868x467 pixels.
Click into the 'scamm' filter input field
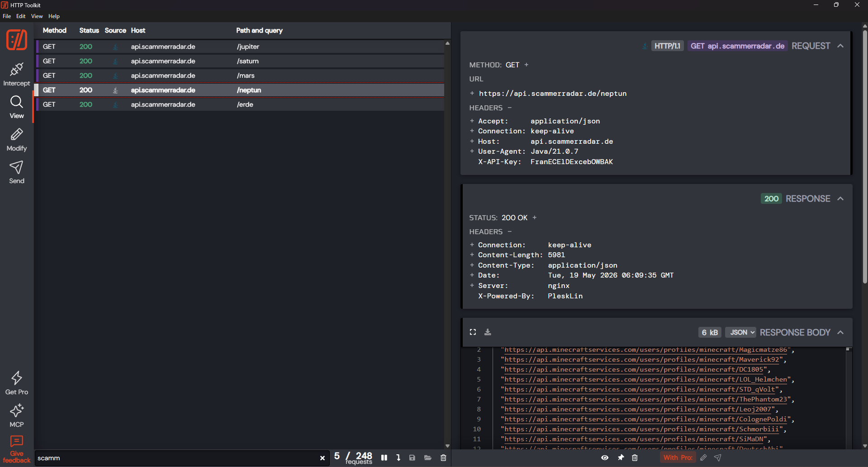[176, 458]
